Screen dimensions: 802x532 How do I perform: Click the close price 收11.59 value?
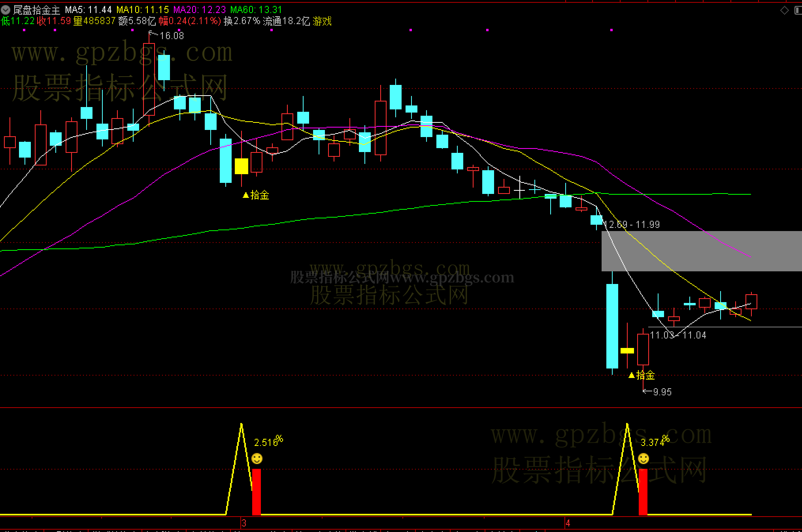pos(54,21)
